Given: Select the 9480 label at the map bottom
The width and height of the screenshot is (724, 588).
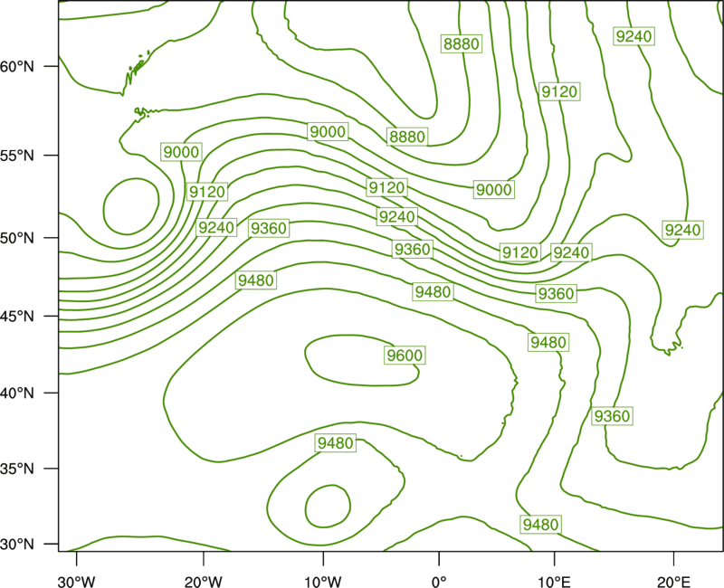Looking at the screenshot, I should point(540,525).
